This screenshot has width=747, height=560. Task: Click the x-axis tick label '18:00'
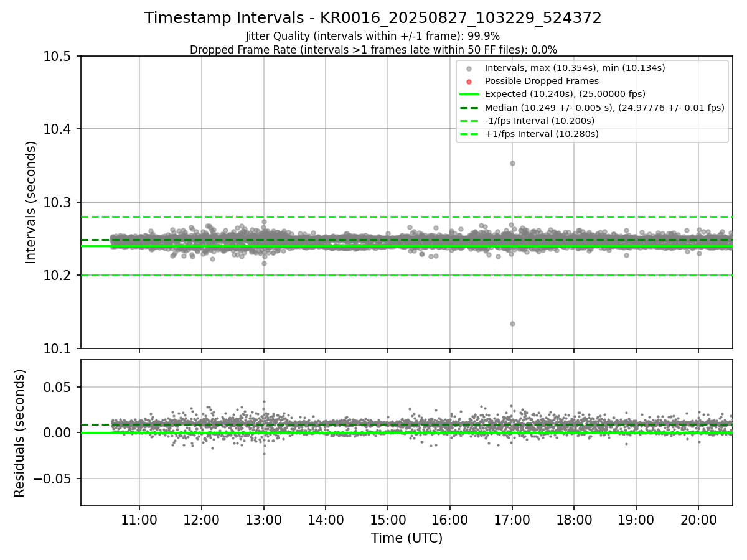[574, 520]
